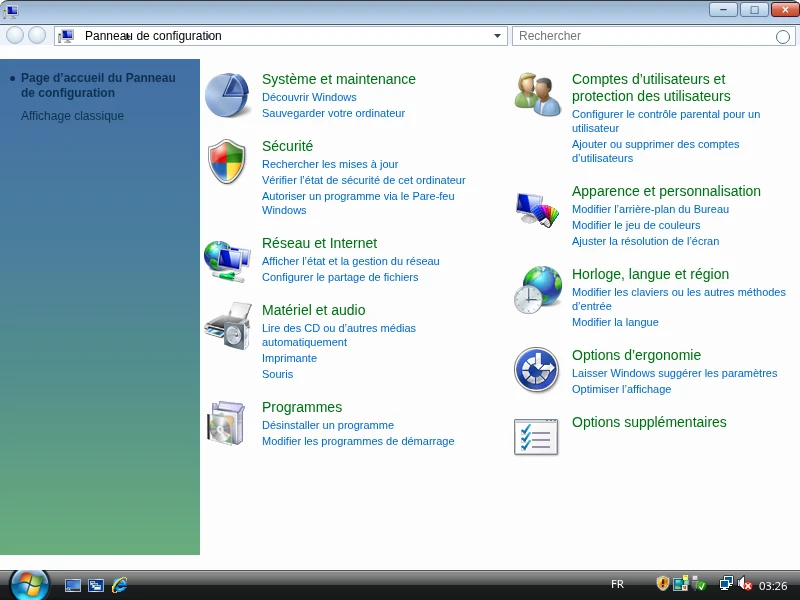This screenshot has height=600, width=800.
Task: Click the Comptes d'utilisateurs people icon
Action: (x=537, y=94)
